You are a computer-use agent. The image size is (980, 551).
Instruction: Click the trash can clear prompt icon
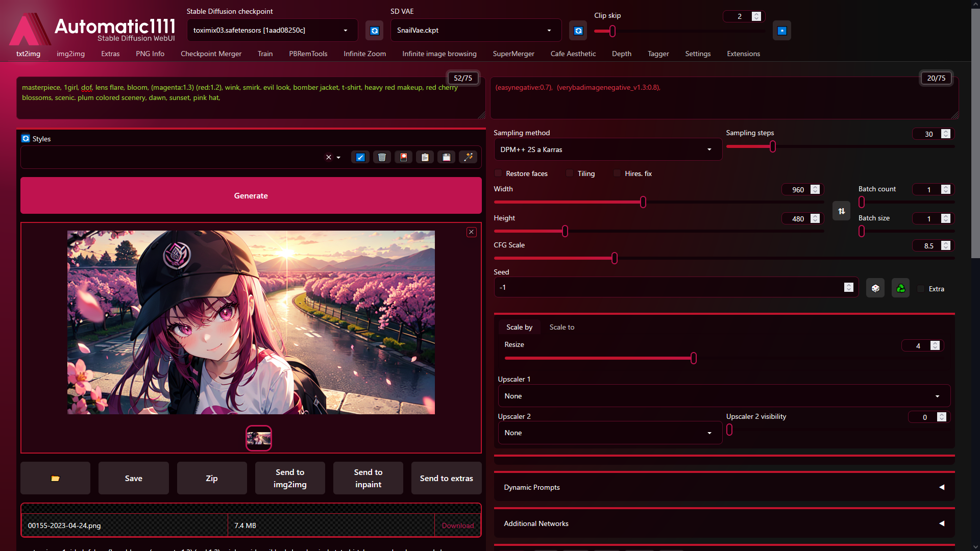(x=382, y=157)
